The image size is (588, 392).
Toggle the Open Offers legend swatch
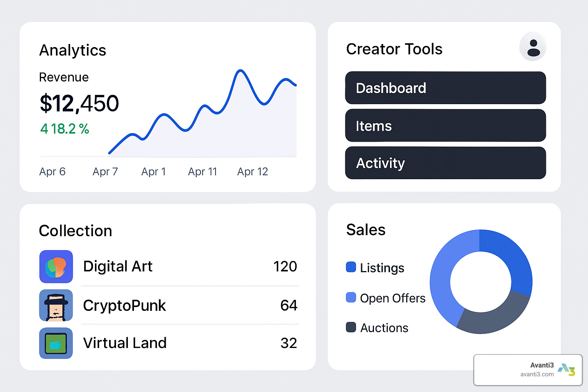point(351,297)
